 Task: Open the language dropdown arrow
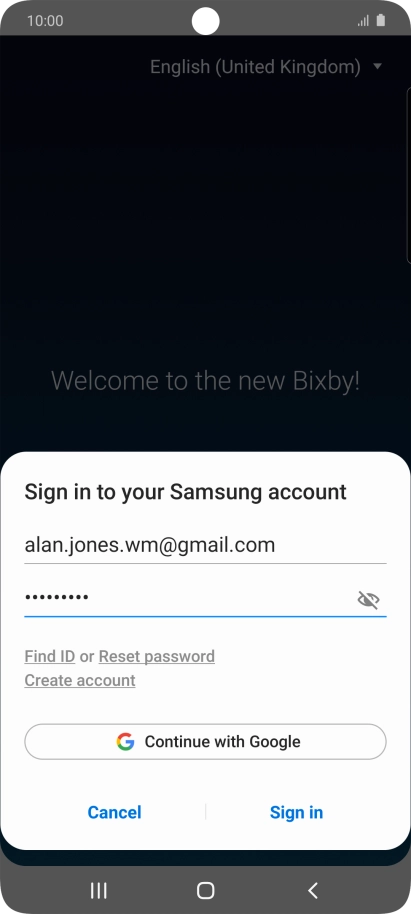click(x=377, y=66)
